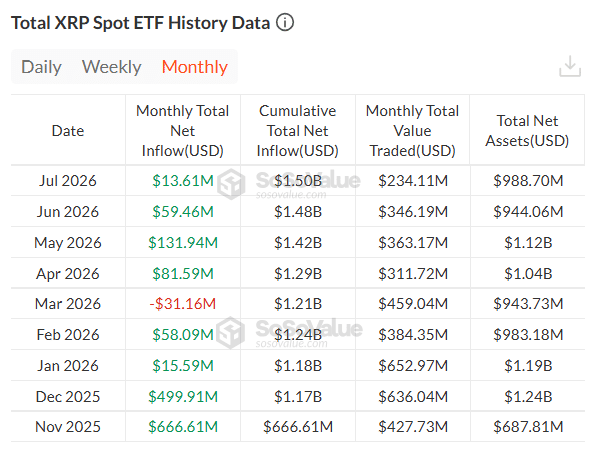Switch to the Weekly tab
The image size is (592, 452).
(x=111, y=67)
